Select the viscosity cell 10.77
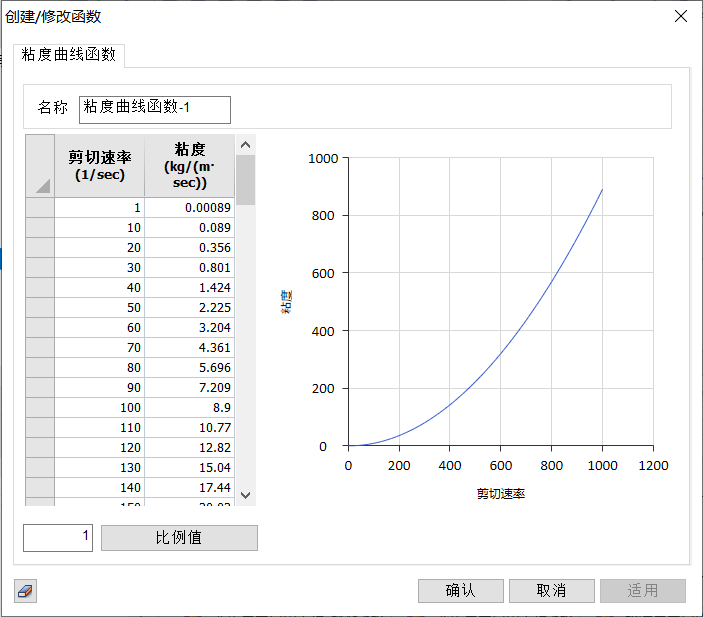This screenshot has height=617, width=703. [189, 428]
